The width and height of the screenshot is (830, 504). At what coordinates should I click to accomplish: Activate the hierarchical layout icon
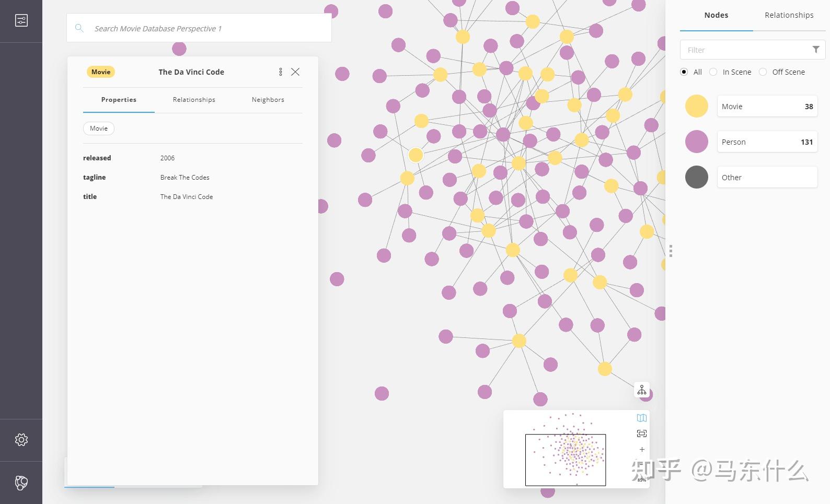tap(642, 390)
